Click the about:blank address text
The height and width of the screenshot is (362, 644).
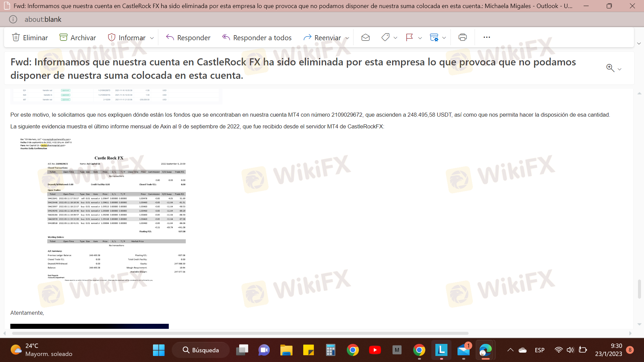(43, 19)
